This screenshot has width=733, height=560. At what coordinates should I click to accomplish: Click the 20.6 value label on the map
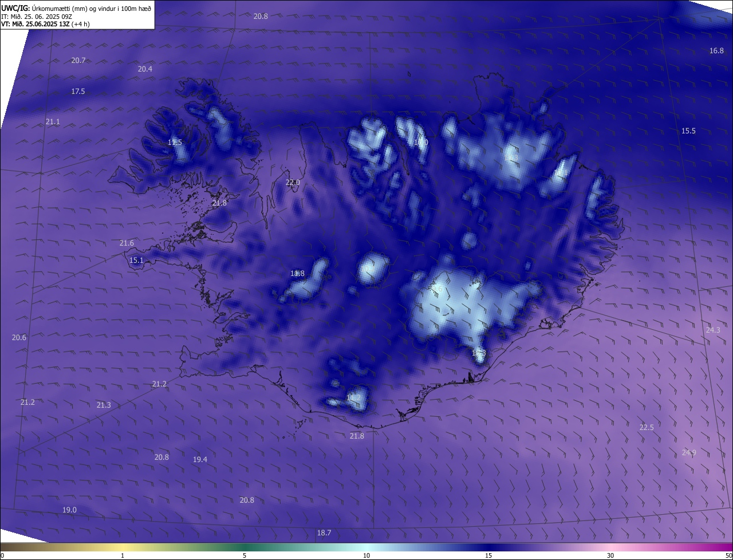tap(19, 338)
